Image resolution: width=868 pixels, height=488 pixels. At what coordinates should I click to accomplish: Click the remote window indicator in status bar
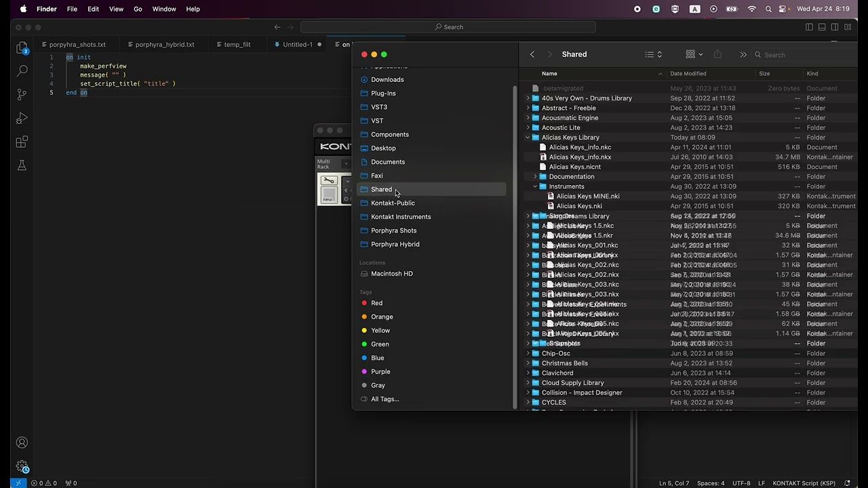click(x=18, y=483)
